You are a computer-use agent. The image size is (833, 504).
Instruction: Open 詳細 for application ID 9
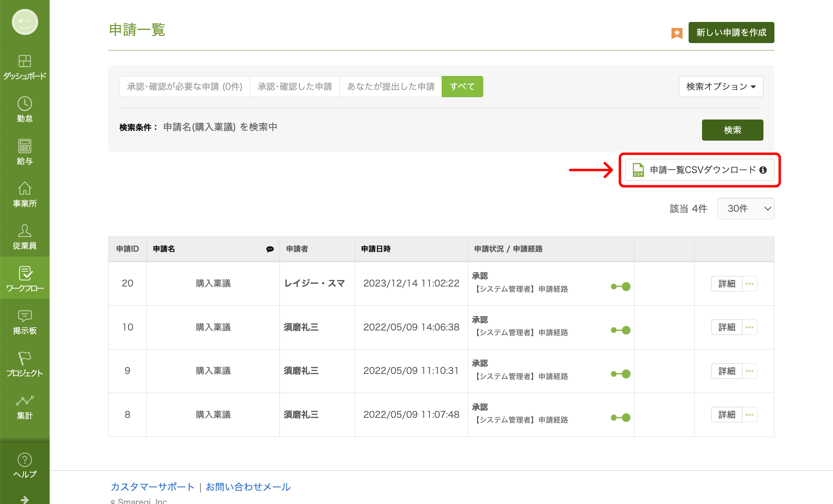(x=727, y=371)
